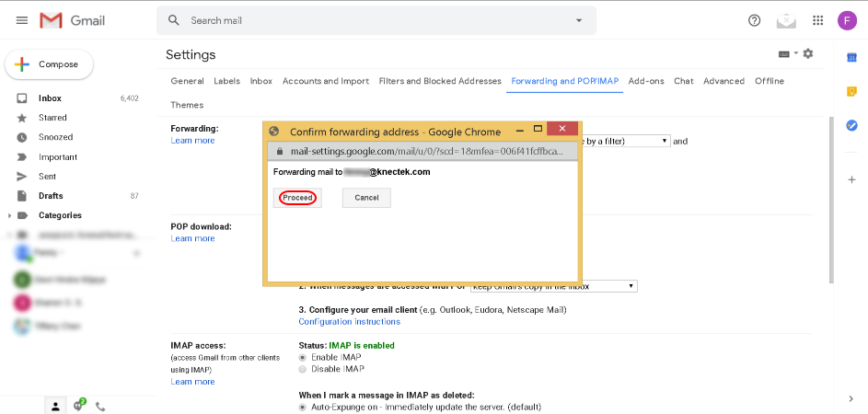This screenshot has width=868, height=414.
Task: Switch to Filters and Blocked Addresses tab
Action: (x=440, y=81)
